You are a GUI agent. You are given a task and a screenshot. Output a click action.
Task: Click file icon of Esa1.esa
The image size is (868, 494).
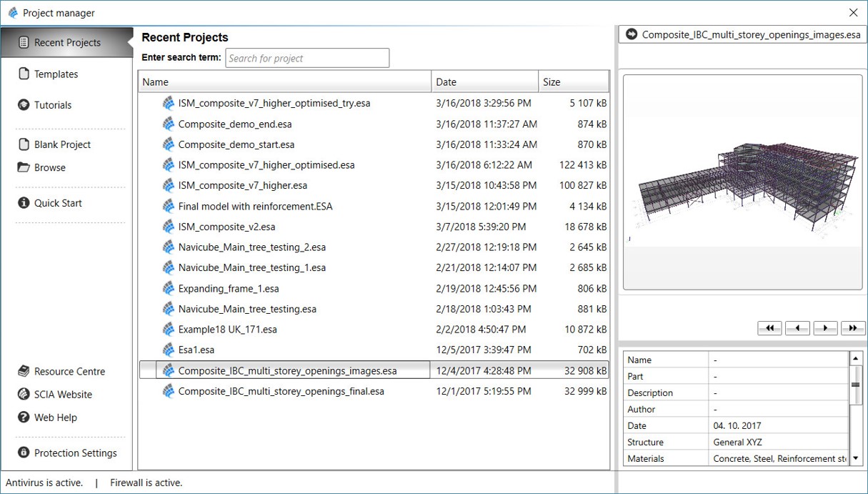click(x=169, y=350)
